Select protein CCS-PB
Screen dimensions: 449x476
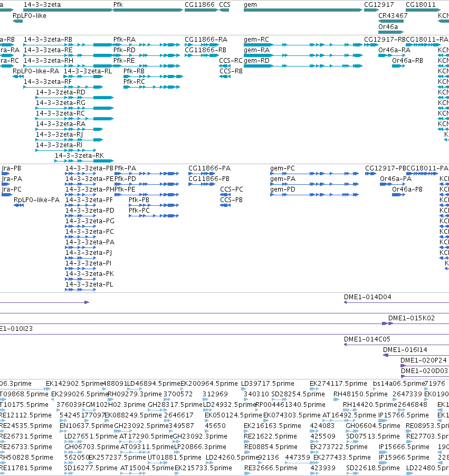231,200
